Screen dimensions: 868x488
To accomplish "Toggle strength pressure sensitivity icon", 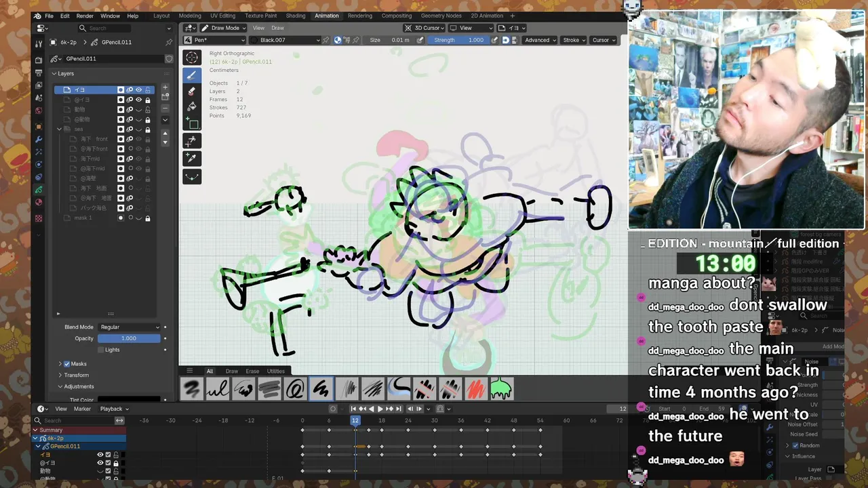I will (494, 40).
